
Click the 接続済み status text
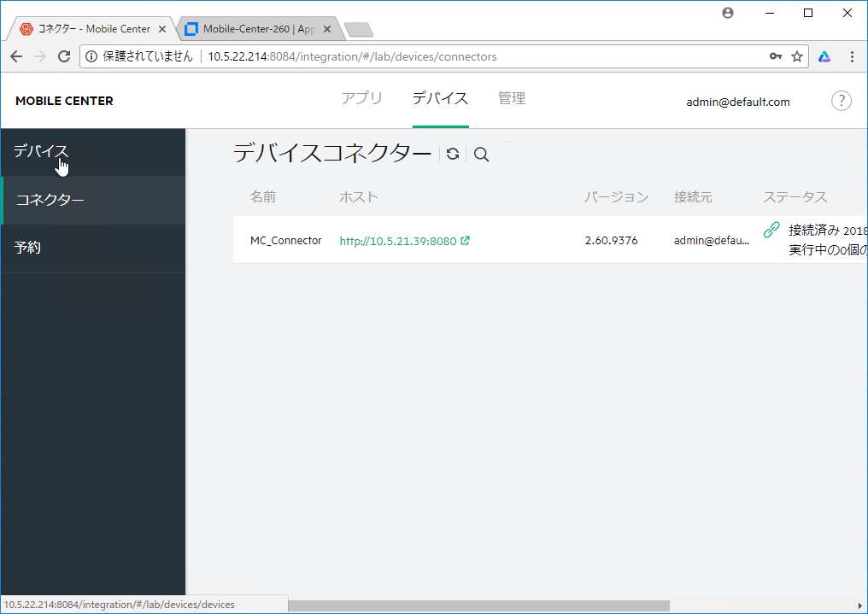tap(814, 230)
